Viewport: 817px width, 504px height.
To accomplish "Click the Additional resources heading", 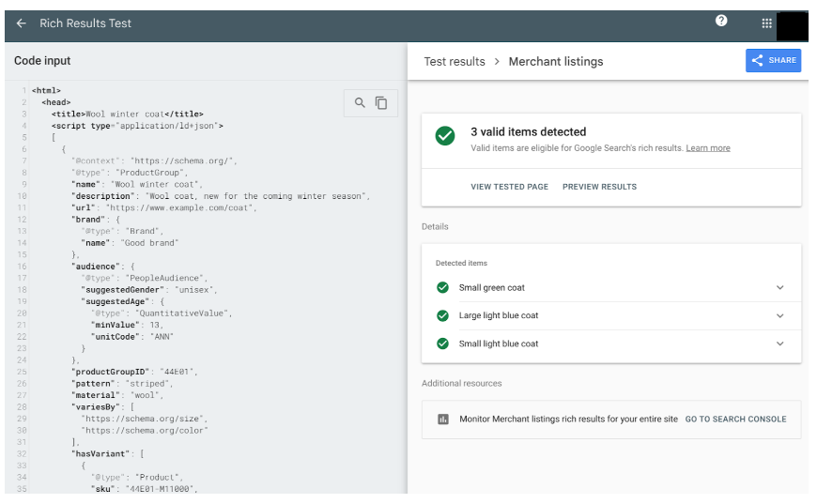I will (x=462, y=383).
